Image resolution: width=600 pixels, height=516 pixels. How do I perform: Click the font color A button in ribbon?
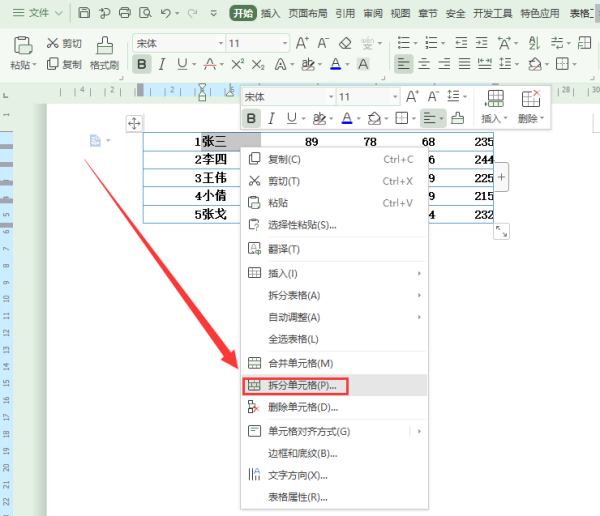tap(336, 64)
